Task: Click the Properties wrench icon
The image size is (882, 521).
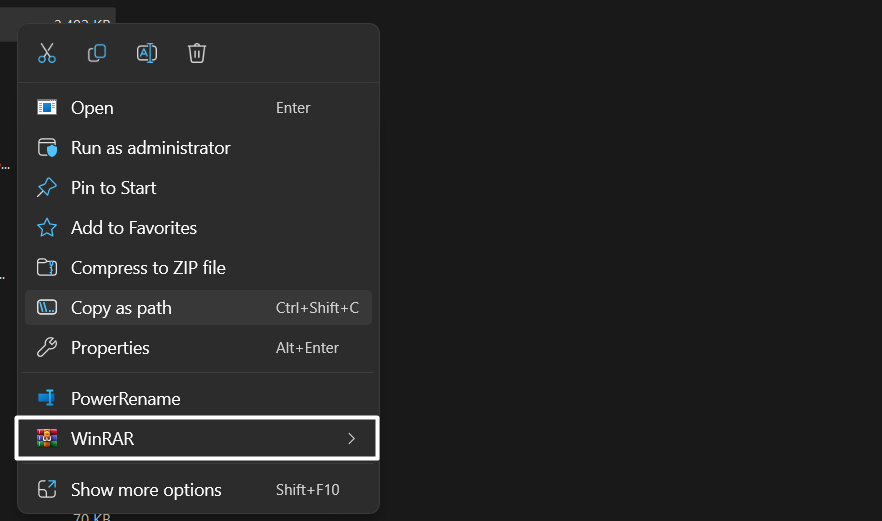Action: 47,348
